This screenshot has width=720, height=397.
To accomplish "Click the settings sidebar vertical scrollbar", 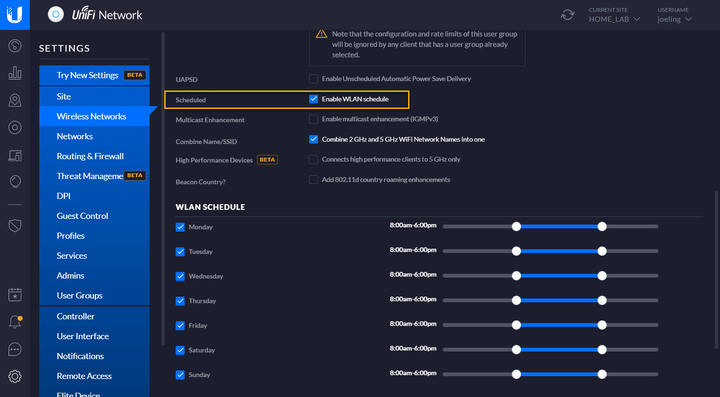I will pyautogui.click(x=163, y=188).
